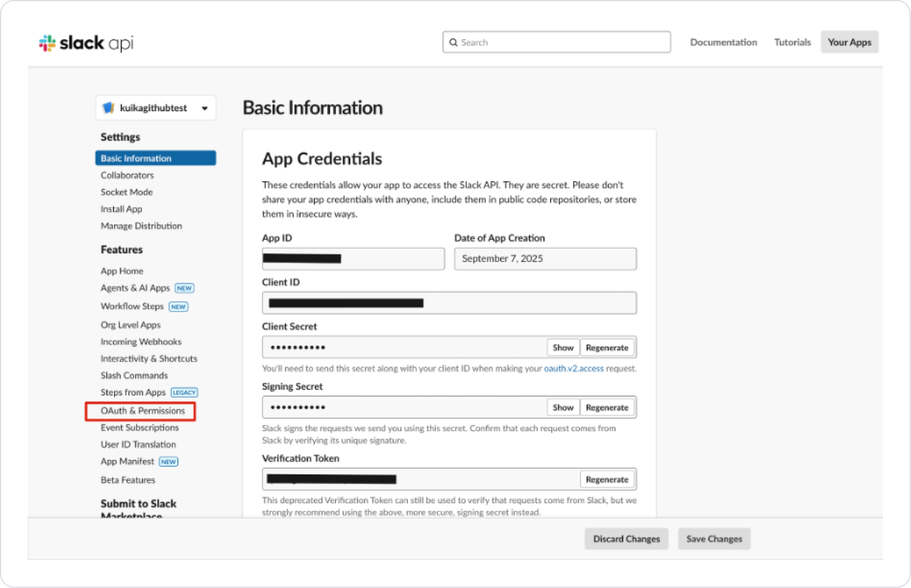Viewport: 911px width, 588px height.
Task: Open Socket Mode settings
Action: coord(126,192)
